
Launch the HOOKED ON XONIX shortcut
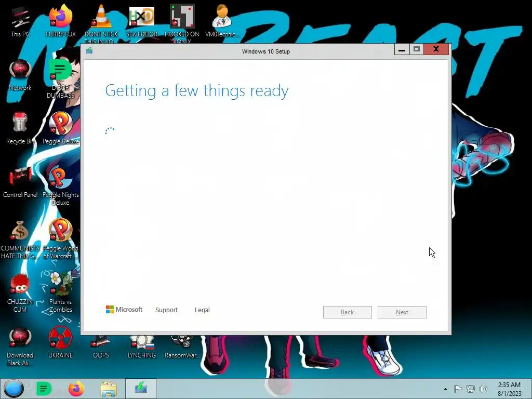click(182, 23)
